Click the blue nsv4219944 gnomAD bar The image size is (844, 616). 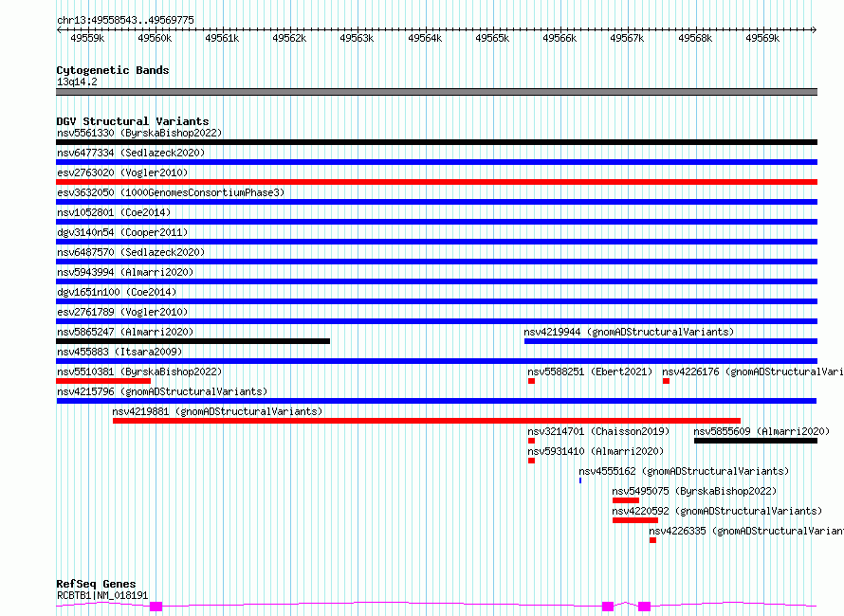[670, 341]
